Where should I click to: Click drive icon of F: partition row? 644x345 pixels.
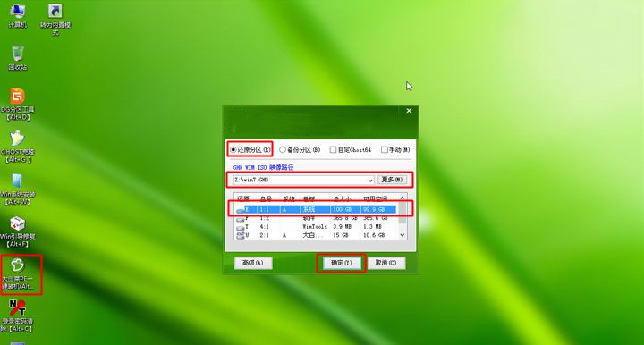[x=241, y=219]
